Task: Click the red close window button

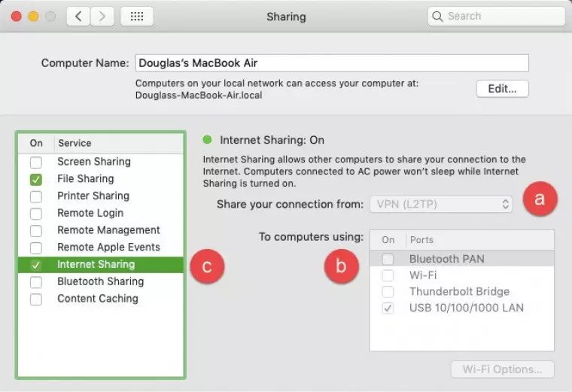Action: (x=16, y=16)
